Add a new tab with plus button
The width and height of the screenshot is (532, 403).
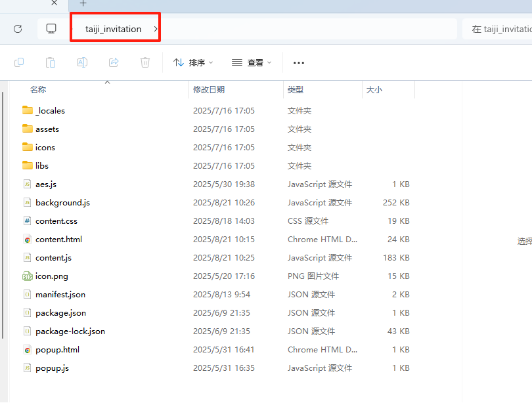point(83,4)
